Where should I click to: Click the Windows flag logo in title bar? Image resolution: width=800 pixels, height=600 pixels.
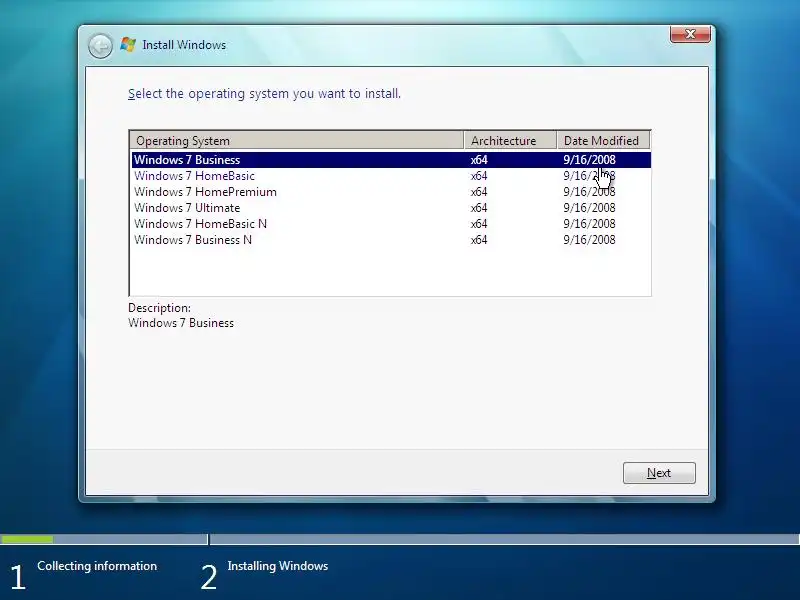click(x=128, y=45)
